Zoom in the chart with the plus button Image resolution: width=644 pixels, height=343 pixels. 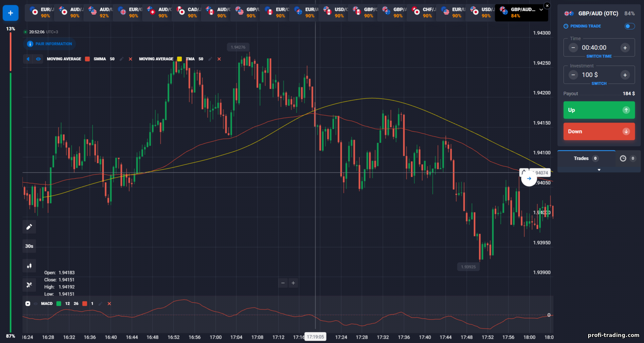click(x=293, y=283)
